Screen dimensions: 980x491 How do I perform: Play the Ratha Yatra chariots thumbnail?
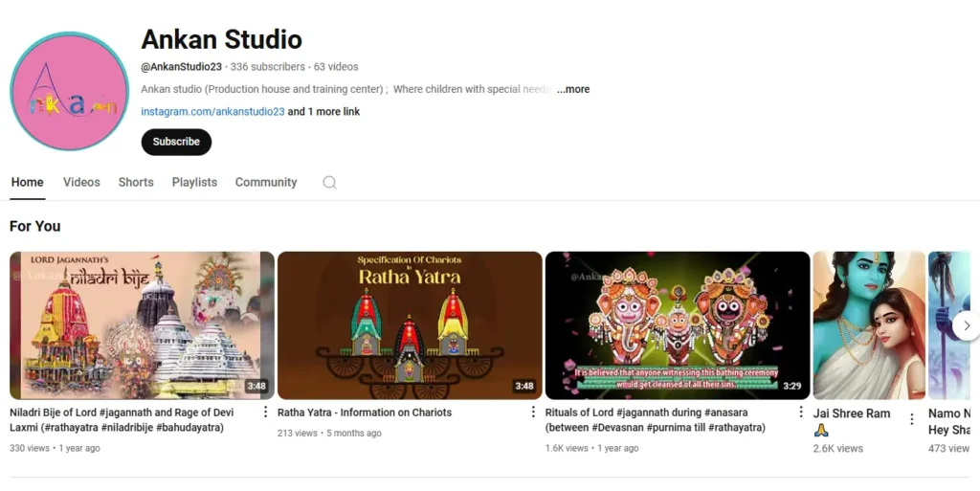pos(410,325)
